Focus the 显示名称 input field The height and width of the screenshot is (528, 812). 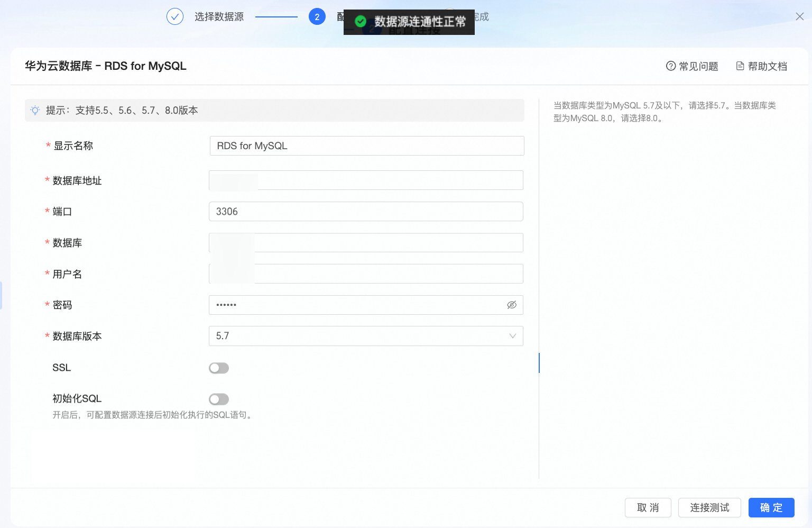[367, 146]
